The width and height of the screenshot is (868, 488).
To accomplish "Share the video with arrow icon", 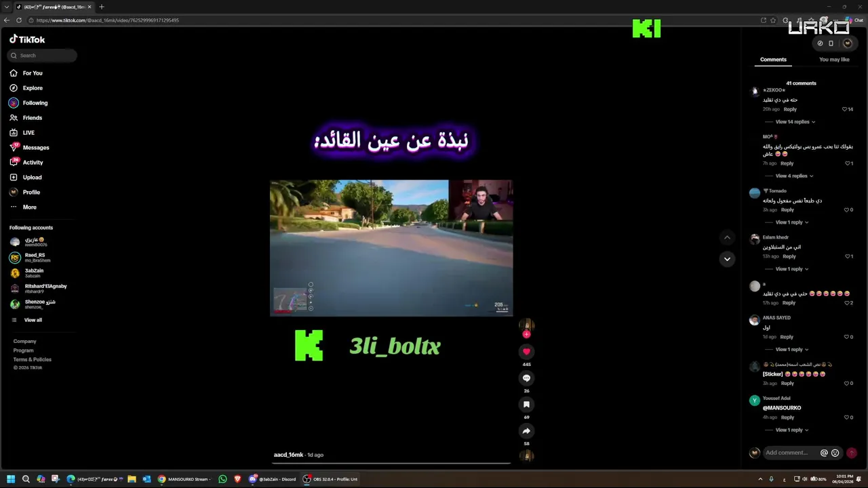I will pos(526,431).
